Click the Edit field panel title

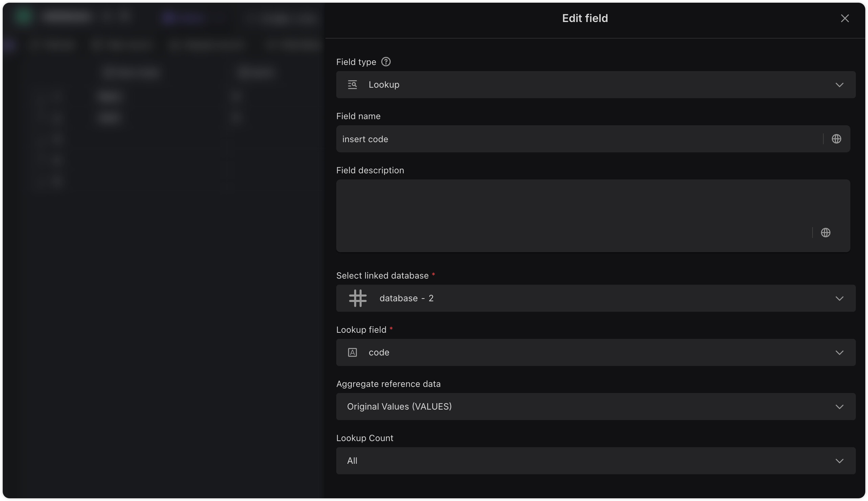(x=585, y=18)
